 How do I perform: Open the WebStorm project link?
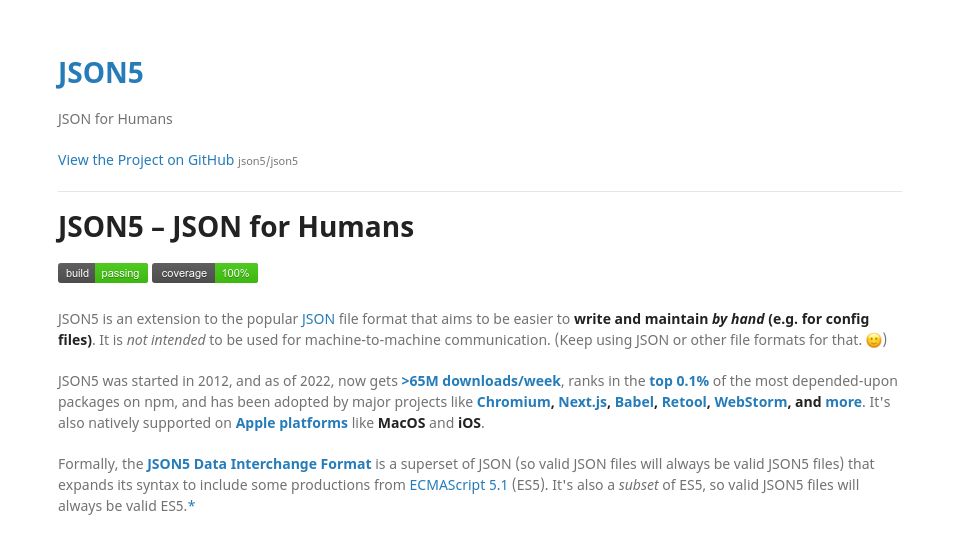[751, 402]
